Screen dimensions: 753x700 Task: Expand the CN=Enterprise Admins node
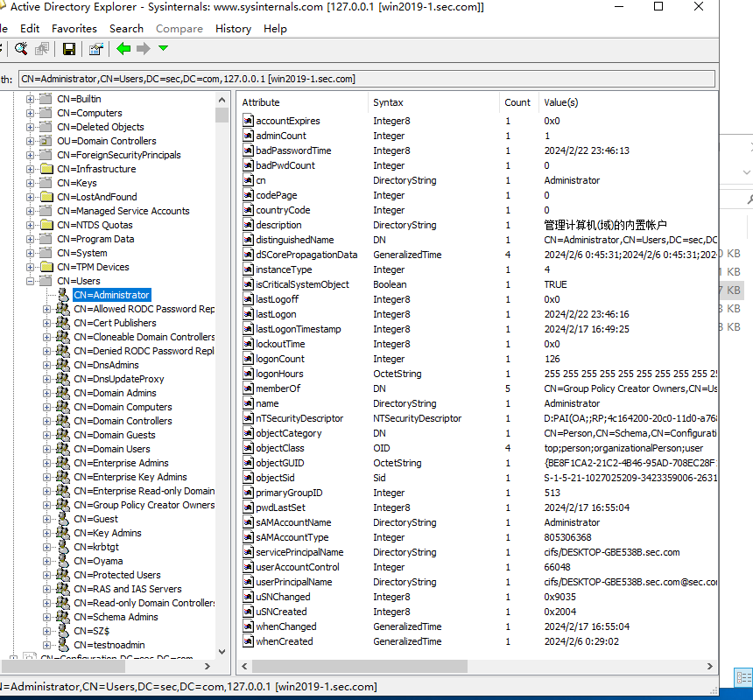[47, 463]
